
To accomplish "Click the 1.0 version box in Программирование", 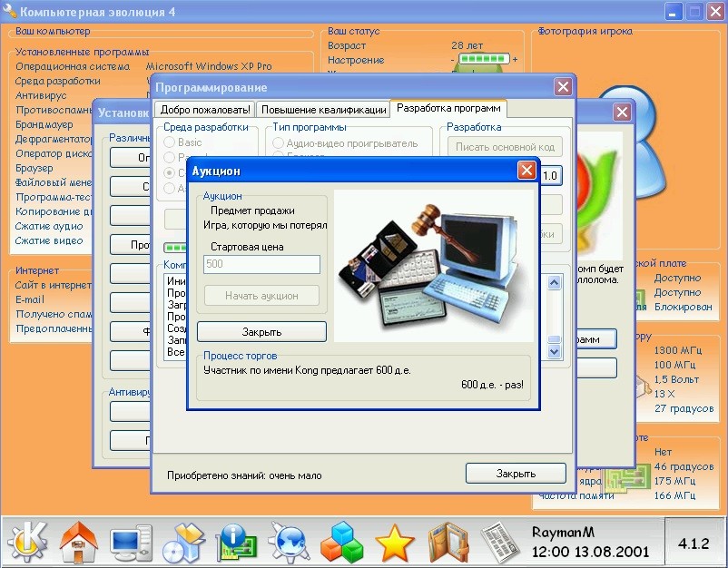I will pos(550,175).
